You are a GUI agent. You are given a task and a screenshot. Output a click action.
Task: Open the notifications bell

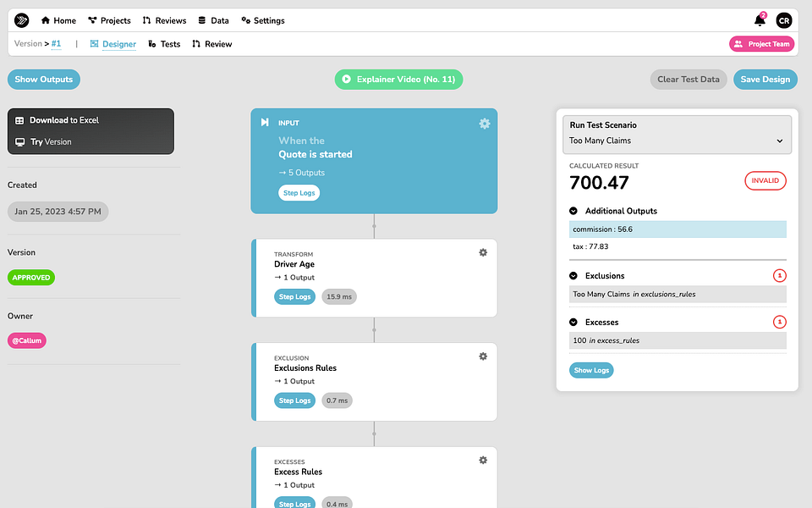pyautogui.click(x=760, y=20)
